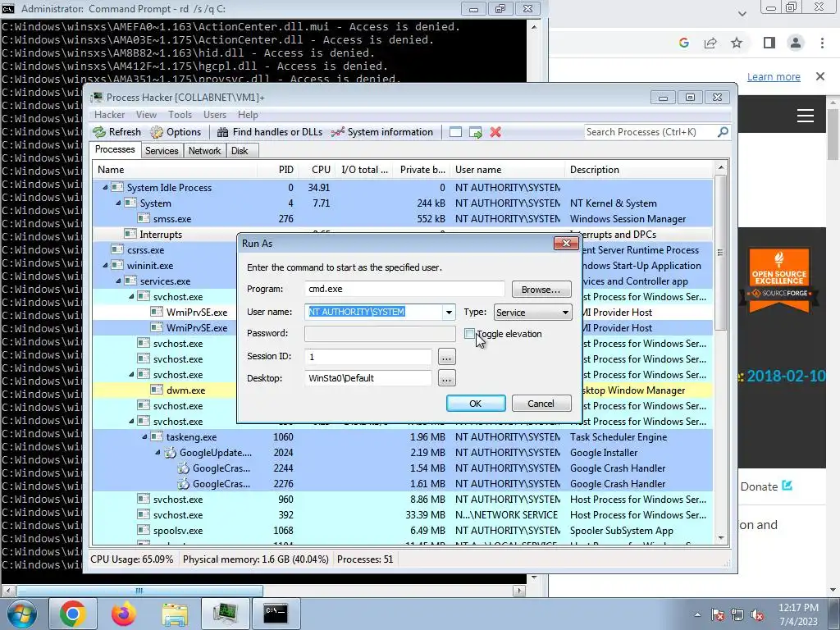The height and width of the screenshot is (630, 840).
Task: Open Options in Process Hacker toolbar
Action: pos(176,132)
